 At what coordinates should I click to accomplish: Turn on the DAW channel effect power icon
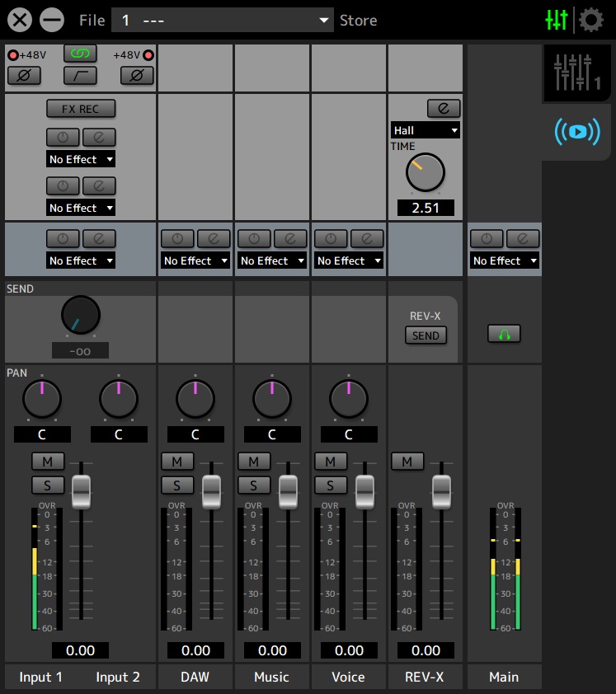click(x=176, y=238)
